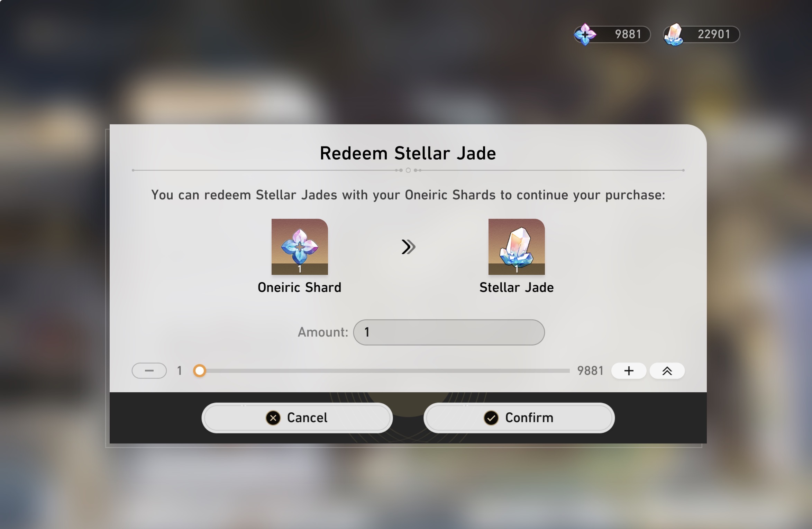Image resolution: width=812 pixels, height=529 pixels.
Task: Click the checkmark icon on Confirm
Action: pos(491,418)
